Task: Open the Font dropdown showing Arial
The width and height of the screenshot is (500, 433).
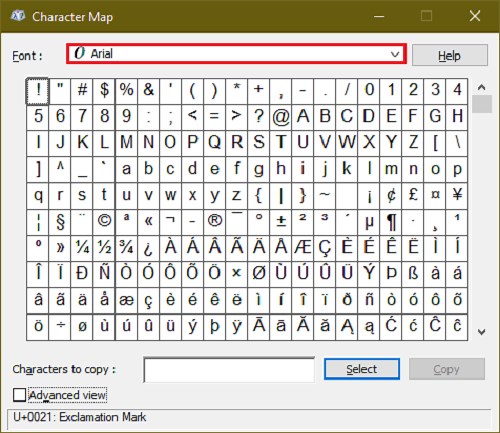Action: point(236,54)
